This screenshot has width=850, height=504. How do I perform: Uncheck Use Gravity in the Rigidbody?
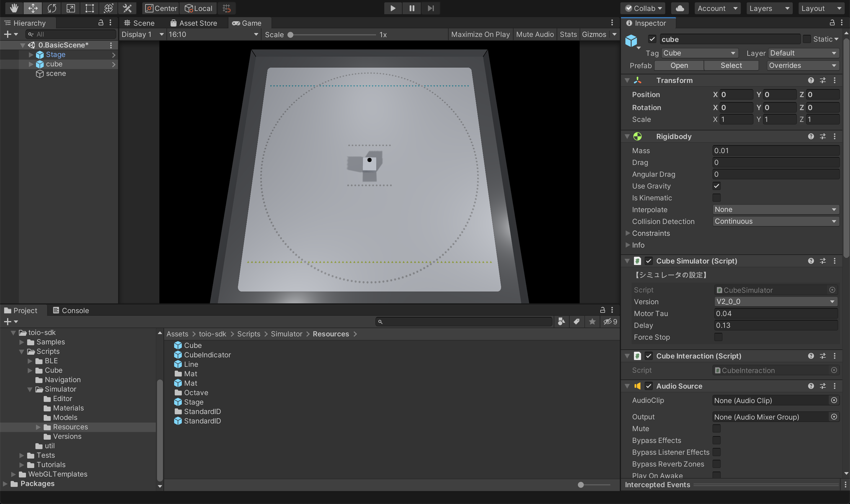point(717,186)
